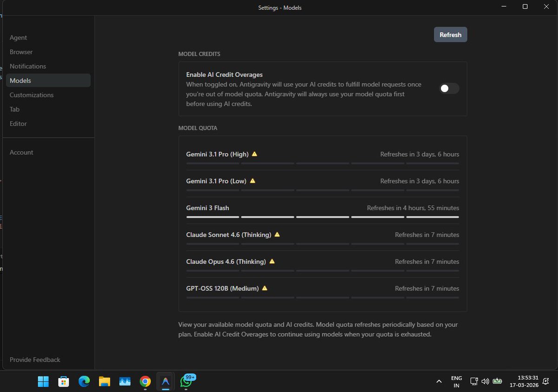The image size is (558, 392).
Task: Click the Refresh button
Action: point(451,35)
